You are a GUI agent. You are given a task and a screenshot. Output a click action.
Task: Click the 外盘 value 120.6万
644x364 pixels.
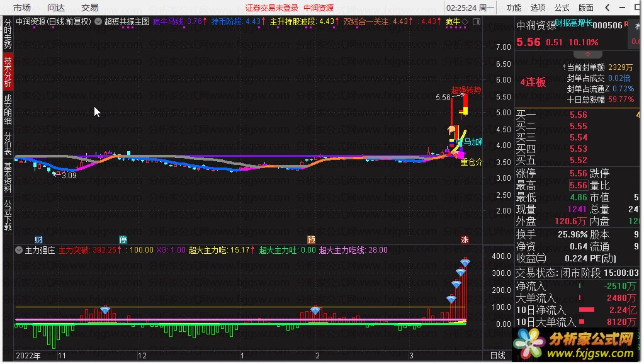[x=570, y=222]
